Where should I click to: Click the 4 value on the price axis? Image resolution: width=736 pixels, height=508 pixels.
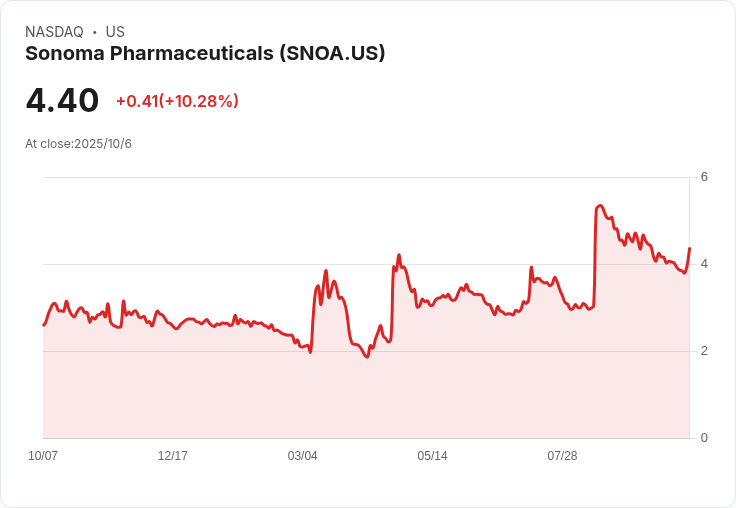click(x=704, y=264)
